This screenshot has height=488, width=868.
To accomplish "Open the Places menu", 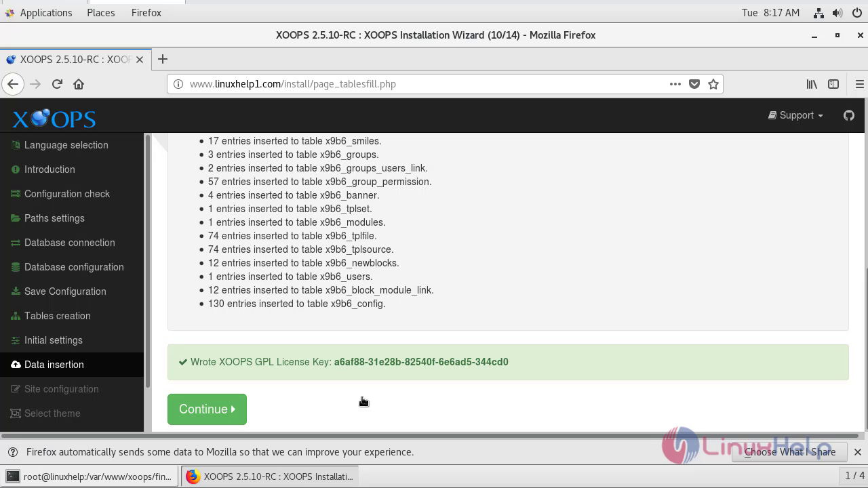I will (x=101, y=13).
